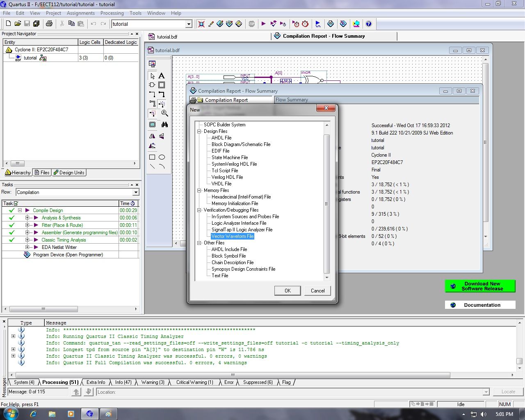
Task: Select the Rectangle drawing tool
Action: coord(152,156)
